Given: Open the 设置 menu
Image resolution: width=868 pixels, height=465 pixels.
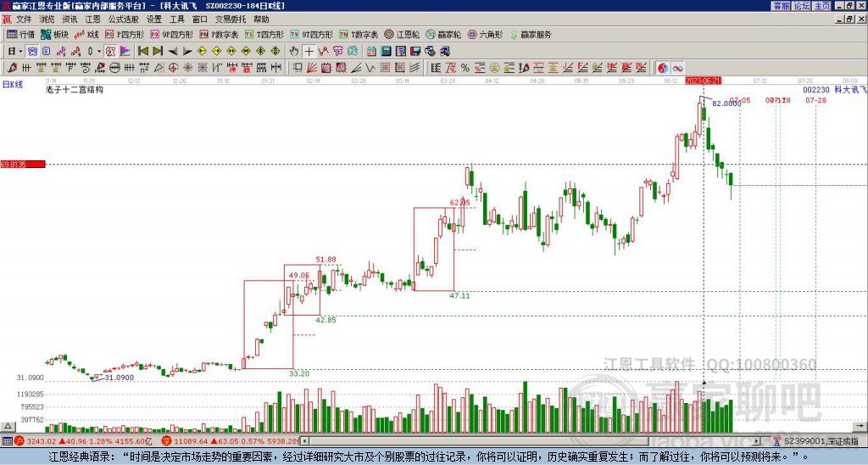Looking at the screenshot, I should 154,20.
